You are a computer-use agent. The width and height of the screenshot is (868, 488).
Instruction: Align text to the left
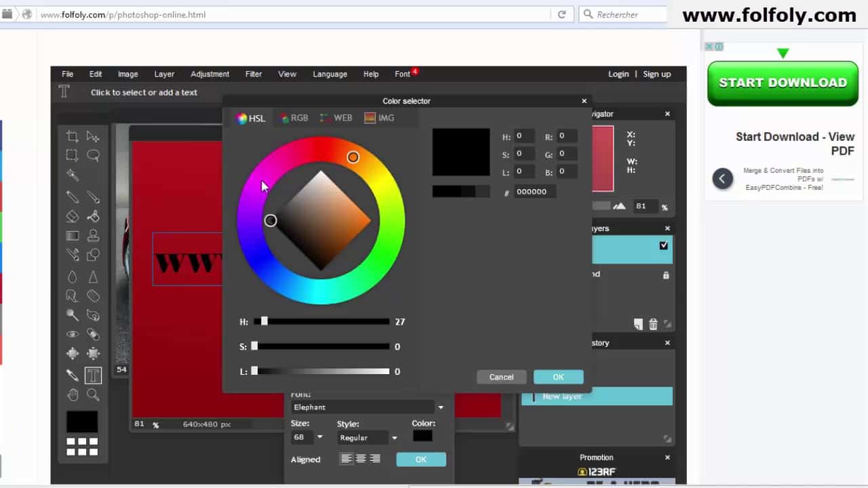pos(347,459)
